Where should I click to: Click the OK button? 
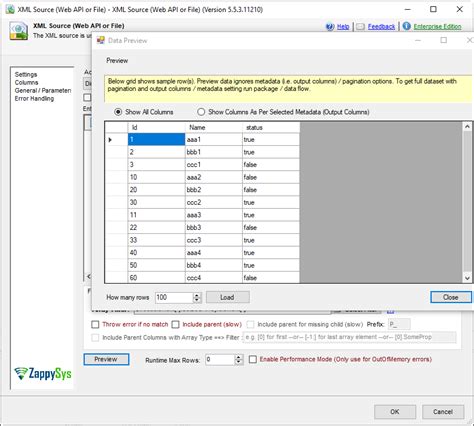(x=395, y=412)
